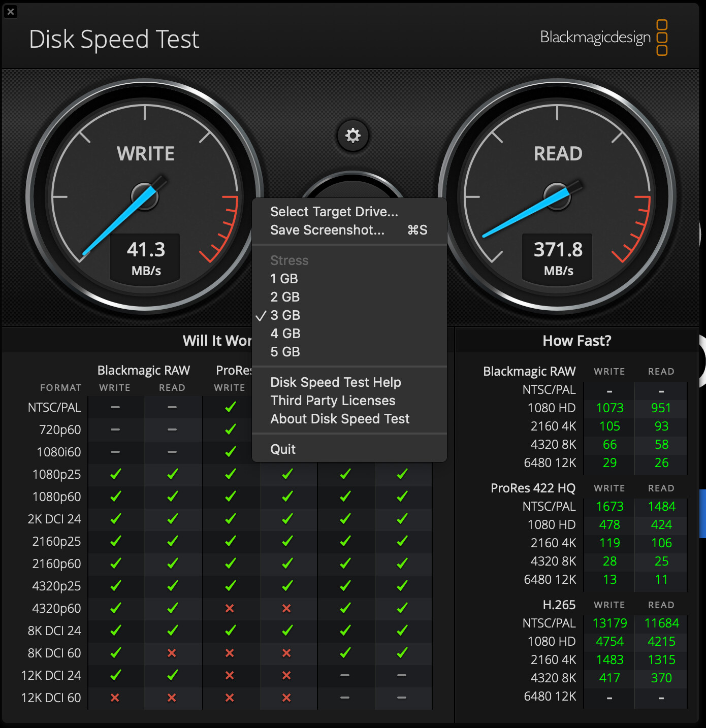
Task: Open Disk Speed Test Help
Action: coord(335,382)
